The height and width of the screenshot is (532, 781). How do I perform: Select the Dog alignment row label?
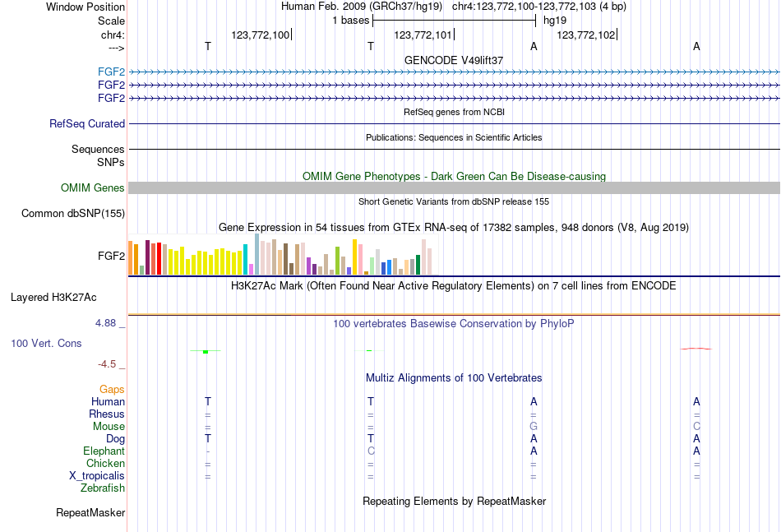tap(115, 438)
